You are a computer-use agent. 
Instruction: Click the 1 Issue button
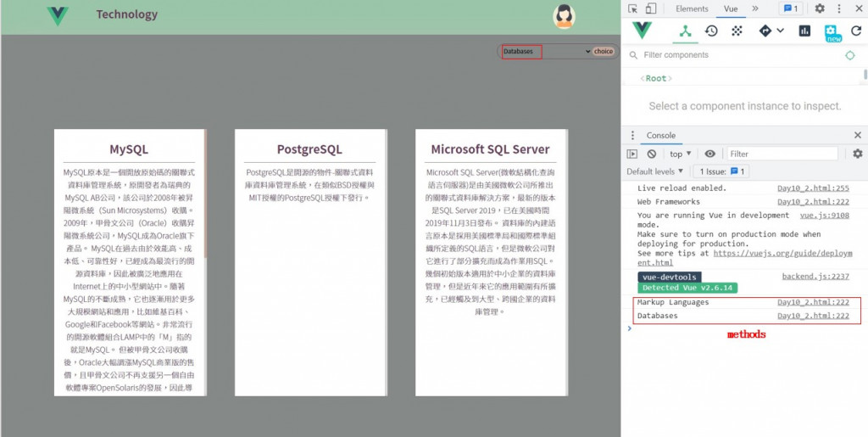point(721,171)
